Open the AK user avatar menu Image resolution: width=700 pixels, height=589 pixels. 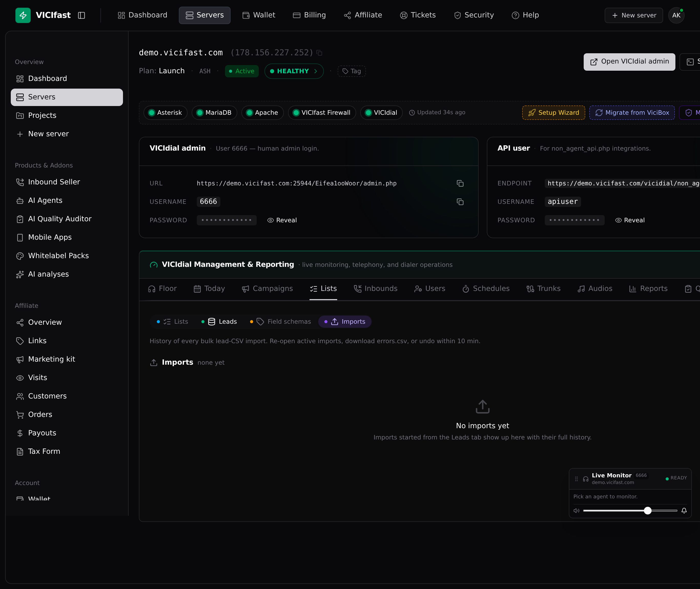[x=676, y=15]
